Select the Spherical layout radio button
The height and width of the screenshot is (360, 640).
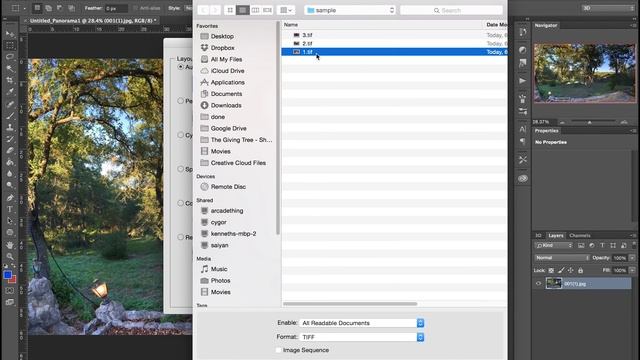(x=180, y=169)
